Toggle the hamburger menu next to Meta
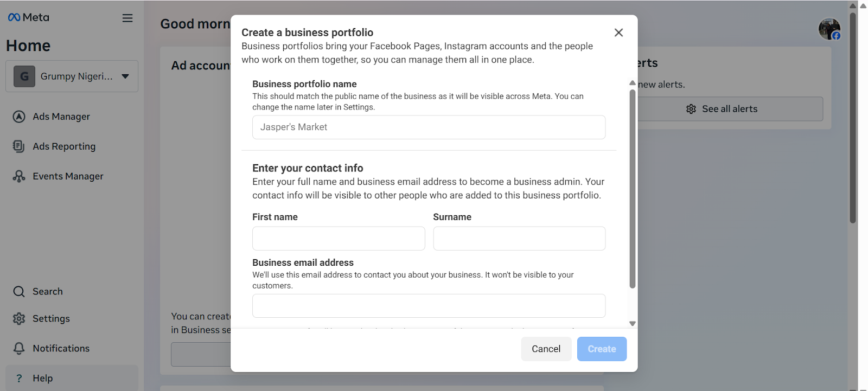The image size is (868, 391). (x=127, y=18)
